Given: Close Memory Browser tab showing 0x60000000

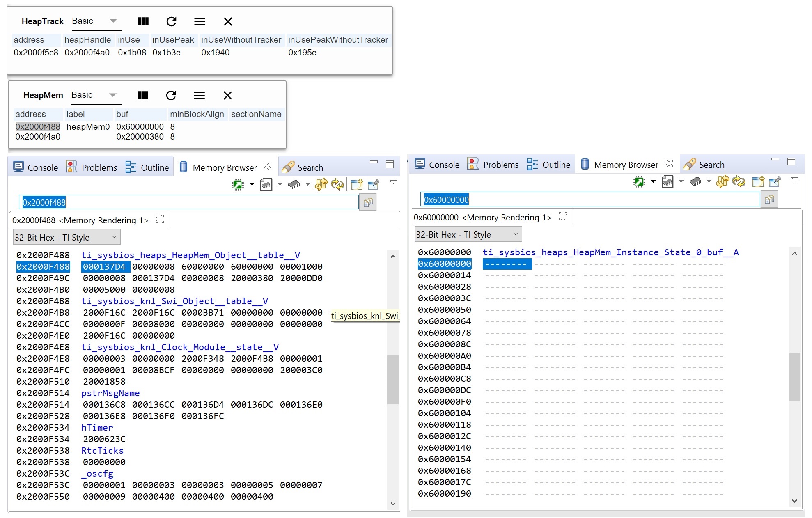Looking at the screenshot, I should click(669, 164).
